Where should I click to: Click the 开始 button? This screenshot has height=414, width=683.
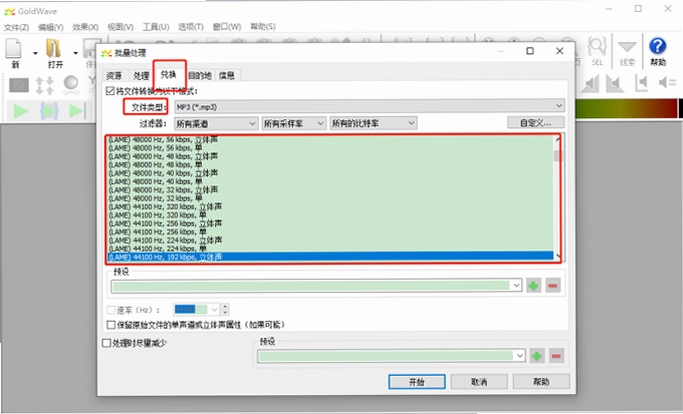coord(416,382)
